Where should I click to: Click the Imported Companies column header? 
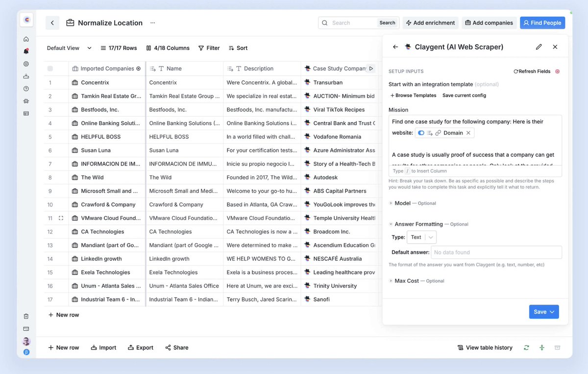pyautogui.click(x=107, y=69)
